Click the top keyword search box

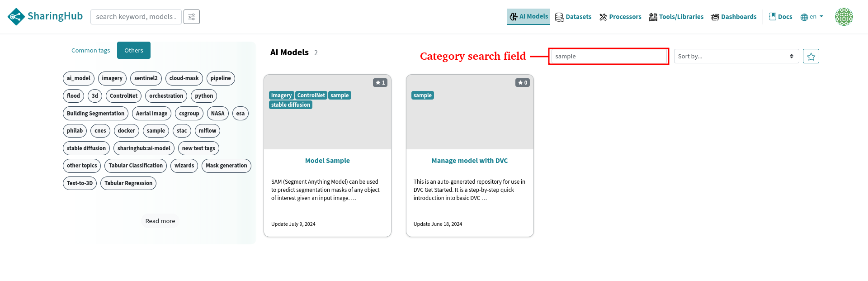point(136,17)
